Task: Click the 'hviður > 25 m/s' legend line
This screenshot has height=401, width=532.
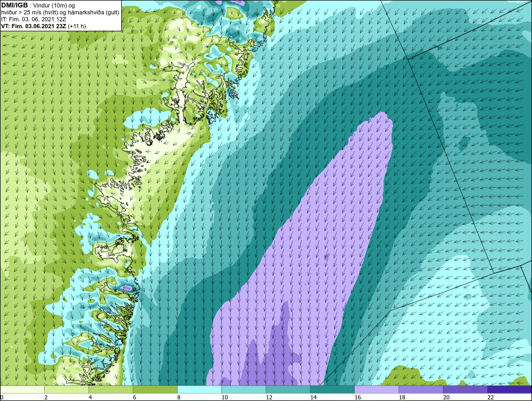Action: (60, 13)
